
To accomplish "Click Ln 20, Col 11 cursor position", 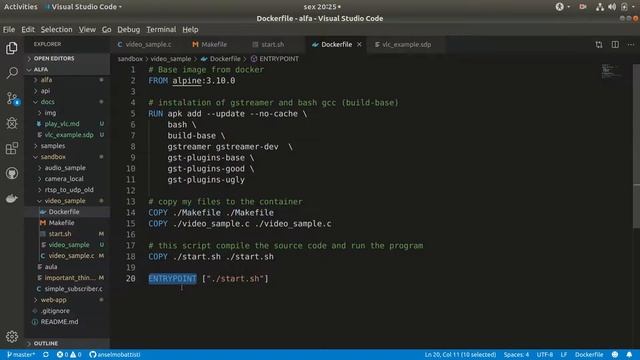I will (460, 355).
